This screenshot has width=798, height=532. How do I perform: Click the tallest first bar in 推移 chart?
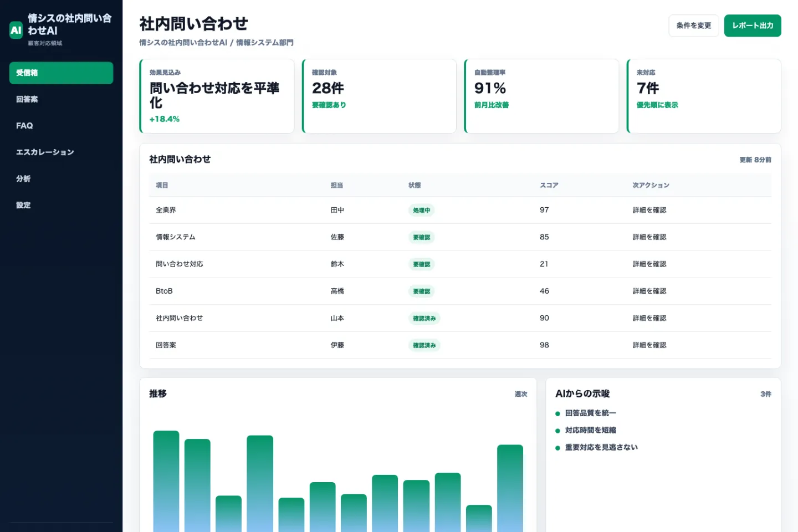[x=166, y=481]
